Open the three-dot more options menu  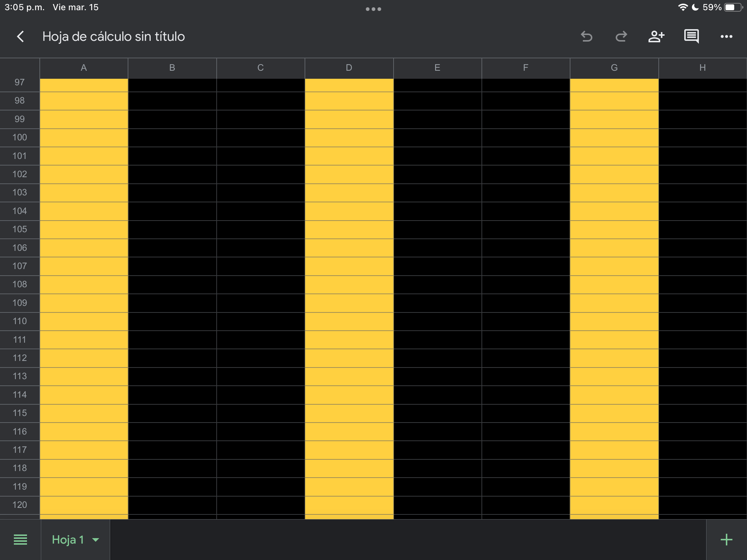tap(726, 36)
